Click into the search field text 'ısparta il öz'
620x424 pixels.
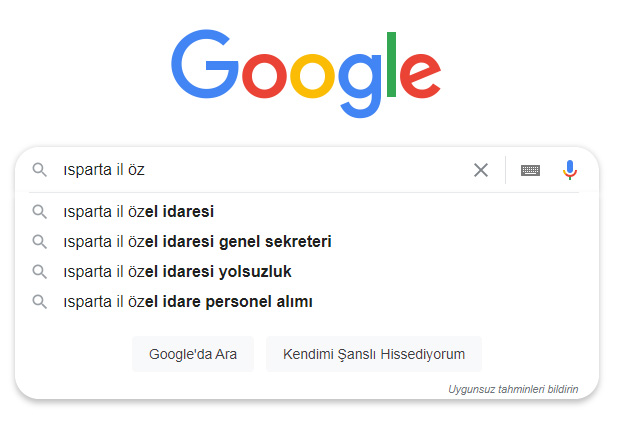[x=104, y=170]
